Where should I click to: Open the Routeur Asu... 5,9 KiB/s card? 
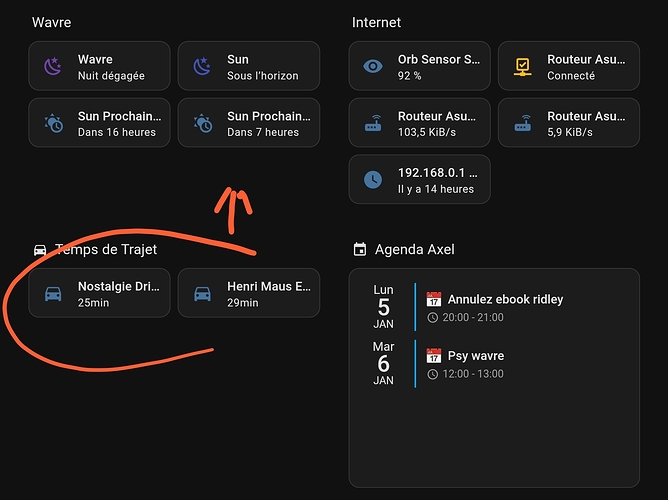click(569, 123)
